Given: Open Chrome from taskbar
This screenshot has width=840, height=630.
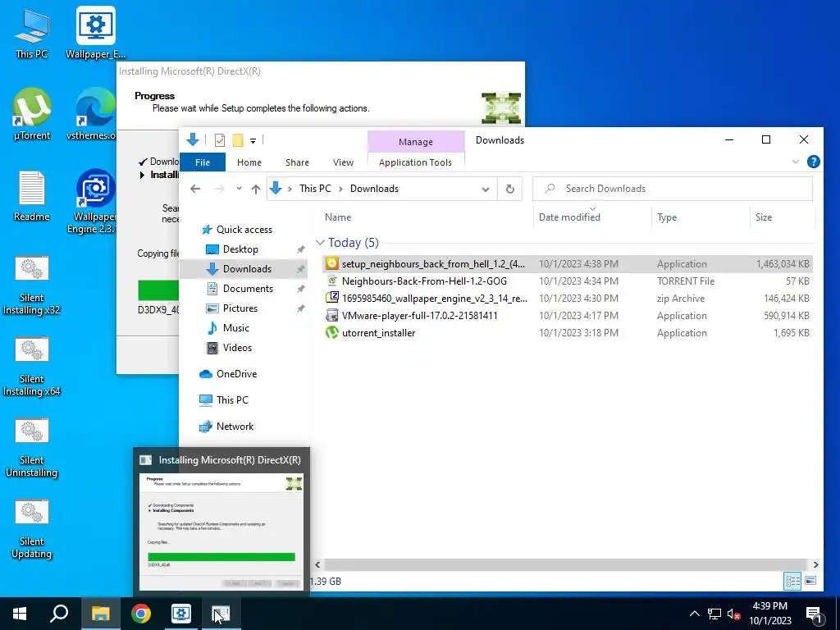Looking at the screenshot, I should 141,614.
